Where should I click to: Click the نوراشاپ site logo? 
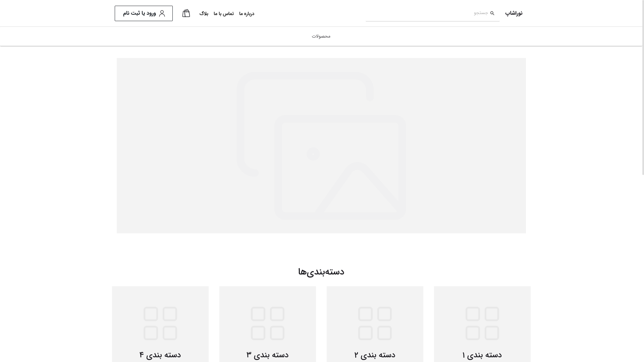click(514, 13)
